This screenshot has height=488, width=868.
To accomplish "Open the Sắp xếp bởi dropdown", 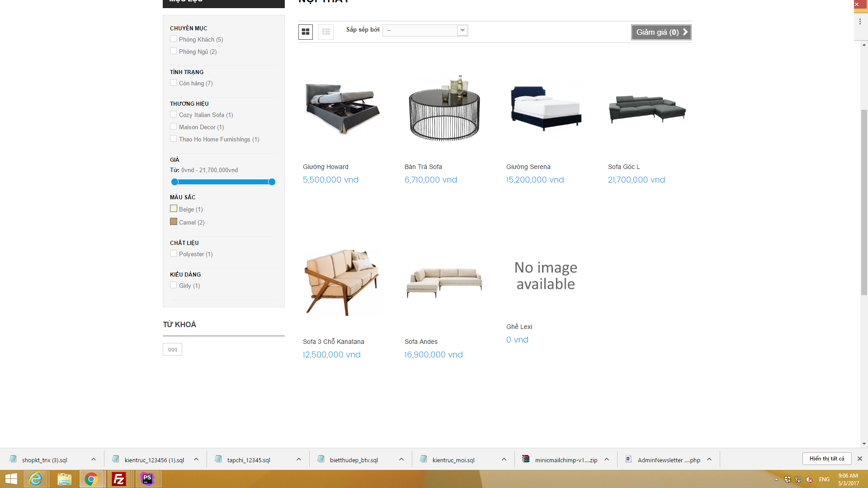I will click(x=425, y=30).
